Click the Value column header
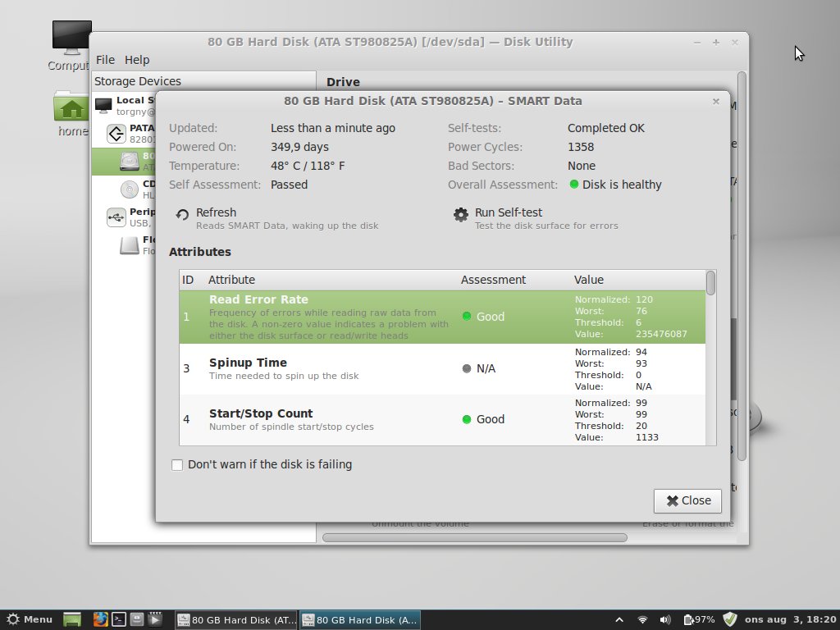The height and width of the screenshot is (630, 840). pos(589,281)
